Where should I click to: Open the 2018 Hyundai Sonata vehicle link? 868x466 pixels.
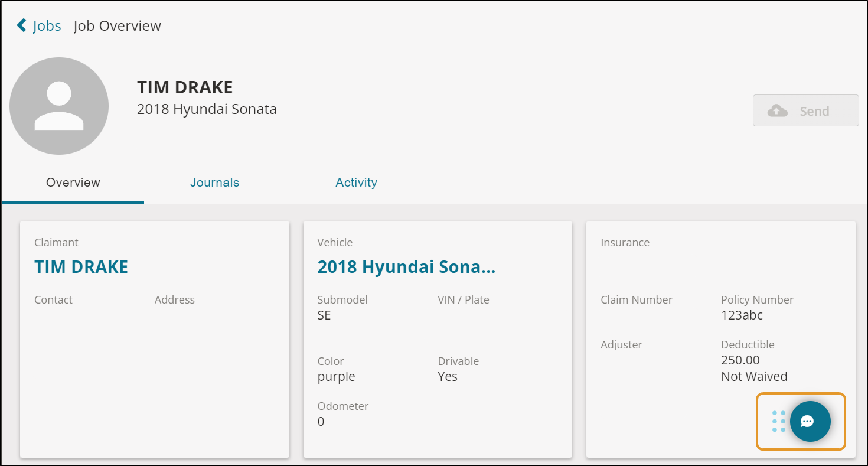pyautogui.click(x=406, y=267)
